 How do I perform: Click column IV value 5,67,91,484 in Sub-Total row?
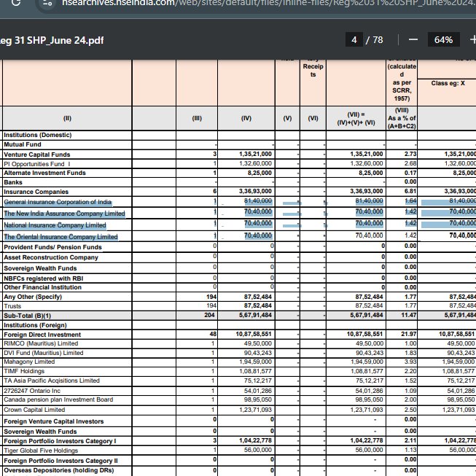255,316
